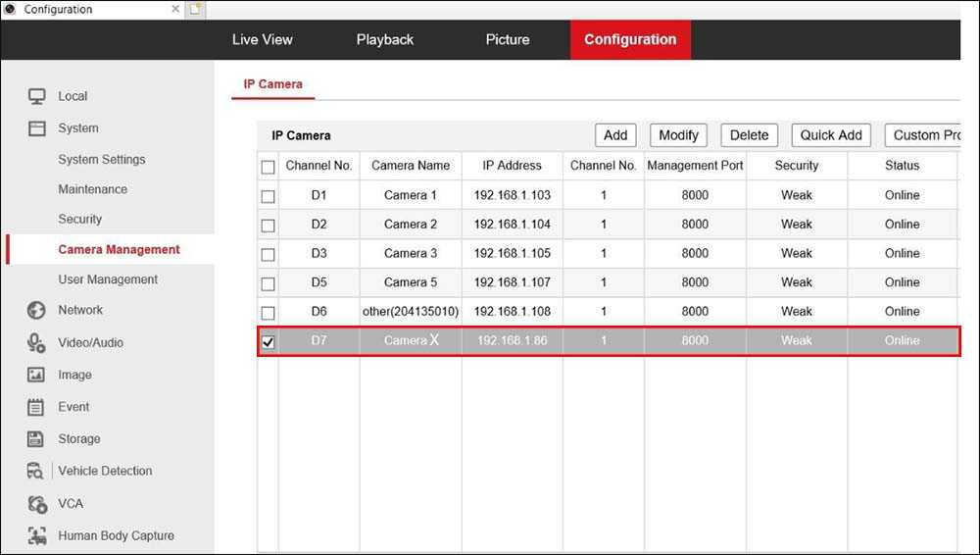Open User Management in System submenu
Viewport: 980px width, 555px height.
108,279
